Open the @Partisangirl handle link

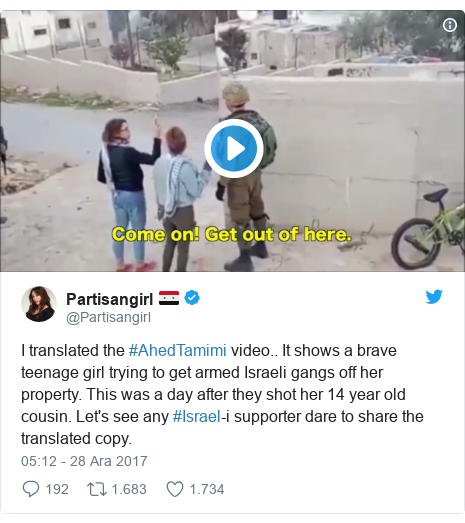click(x=108, y=317)
